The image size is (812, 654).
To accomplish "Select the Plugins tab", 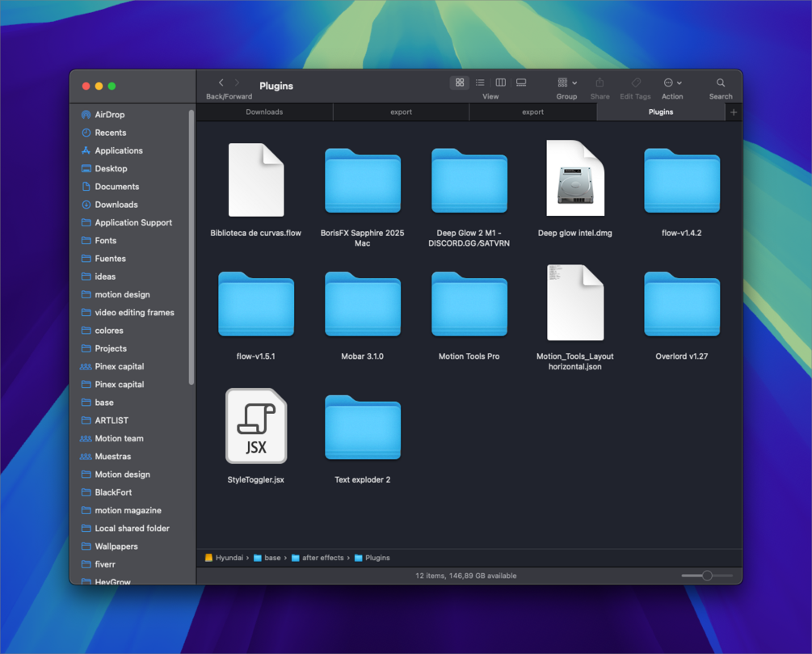I will tap(661, 112).
